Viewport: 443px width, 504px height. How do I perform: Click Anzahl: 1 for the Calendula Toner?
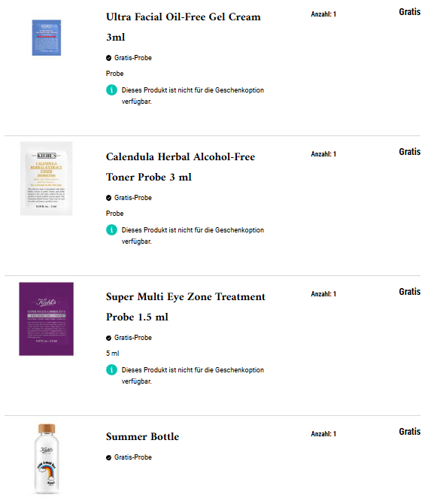coord(323,154)
